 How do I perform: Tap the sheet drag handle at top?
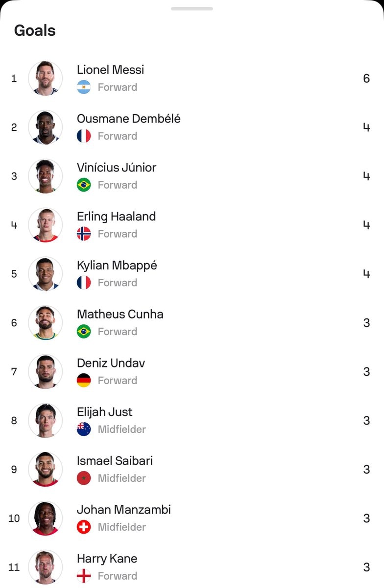(192, 9)
